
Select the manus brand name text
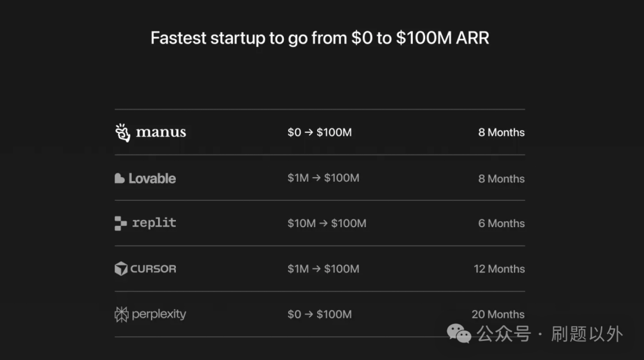[161, 132]
